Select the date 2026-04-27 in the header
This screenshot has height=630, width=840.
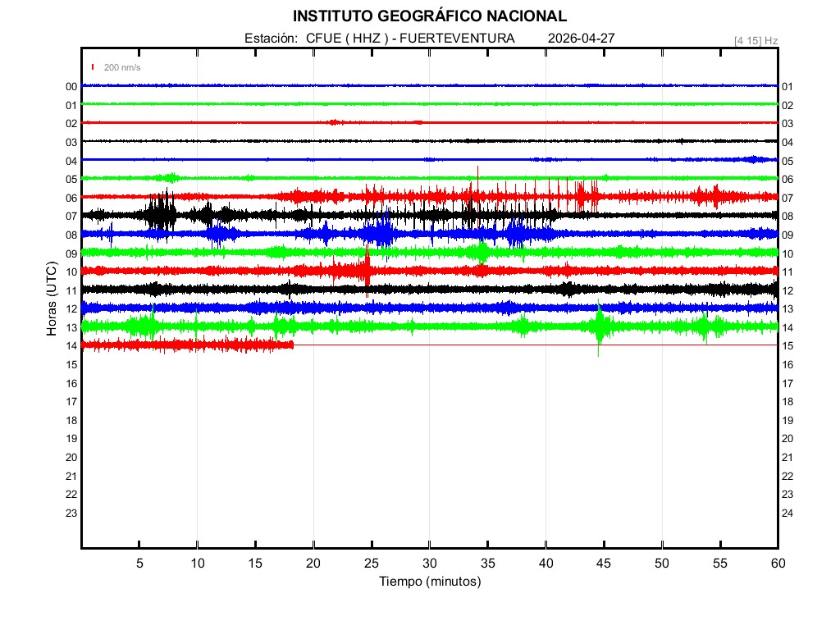(x=581, y=39)
